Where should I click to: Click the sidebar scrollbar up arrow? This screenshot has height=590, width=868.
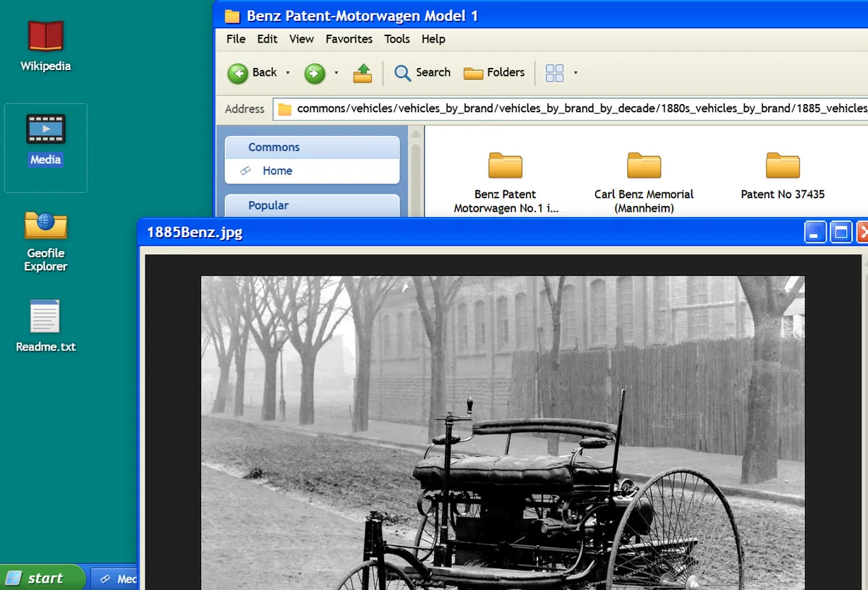pos(416,134)
